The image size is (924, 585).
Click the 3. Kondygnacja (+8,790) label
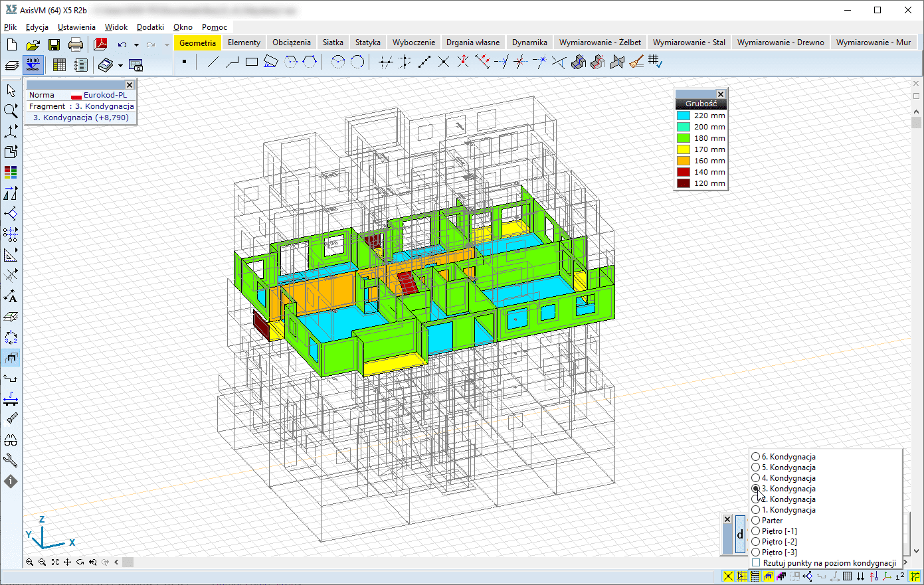(x=81, y=118)
